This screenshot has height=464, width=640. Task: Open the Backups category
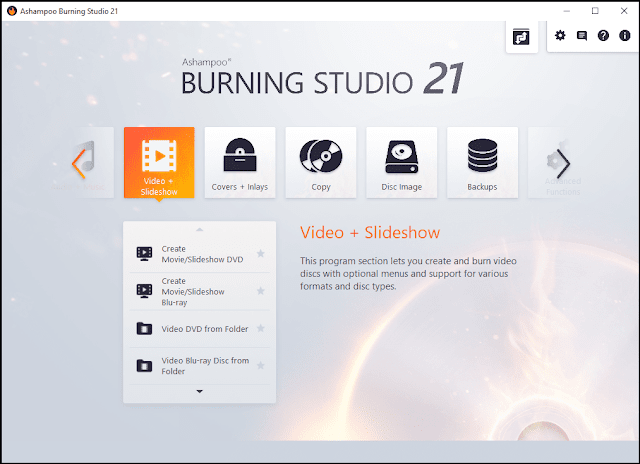(x=482, y=162)
